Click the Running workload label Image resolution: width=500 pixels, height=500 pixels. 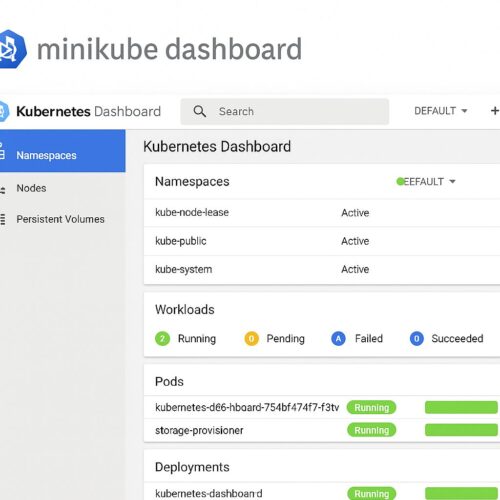pos(197,339)
